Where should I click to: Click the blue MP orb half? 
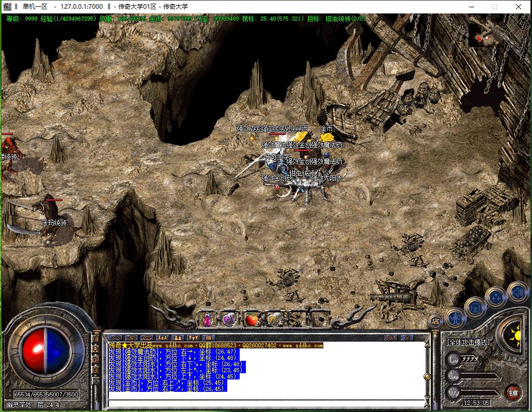point(58,351)
